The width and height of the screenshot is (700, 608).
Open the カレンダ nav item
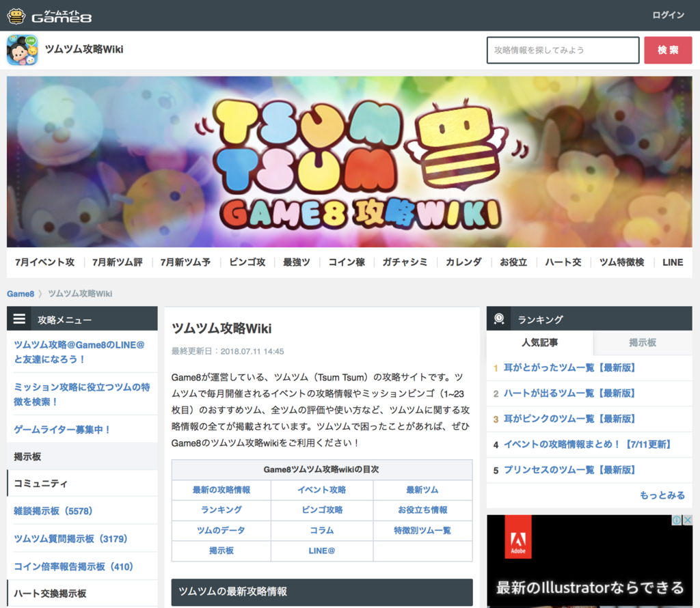click(x=464, y=262)
